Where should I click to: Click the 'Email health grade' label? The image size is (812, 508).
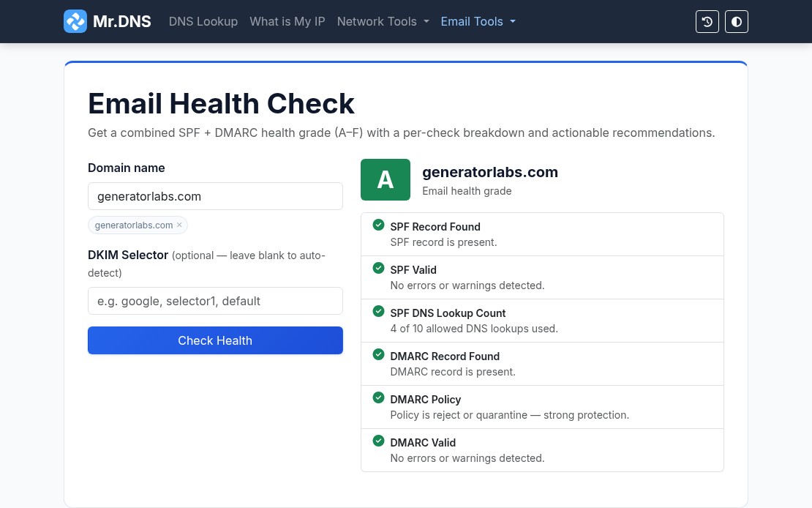tap(467, 191)
